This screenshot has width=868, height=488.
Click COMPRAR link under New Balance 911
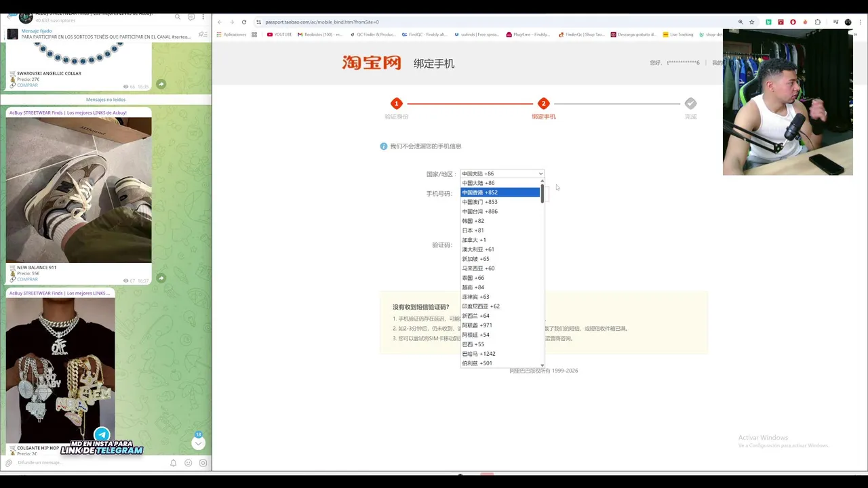click(28, 279)
